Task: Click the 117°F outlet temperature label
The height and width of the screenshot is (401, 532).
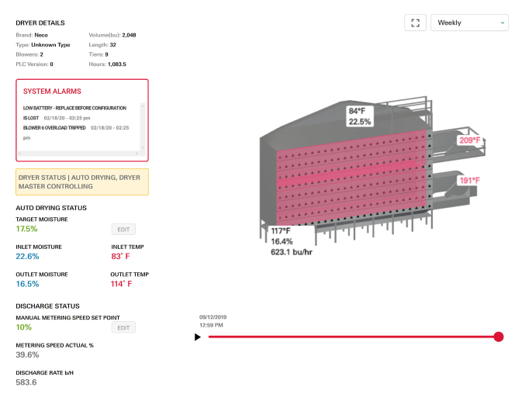Action: tap(281, 231)
